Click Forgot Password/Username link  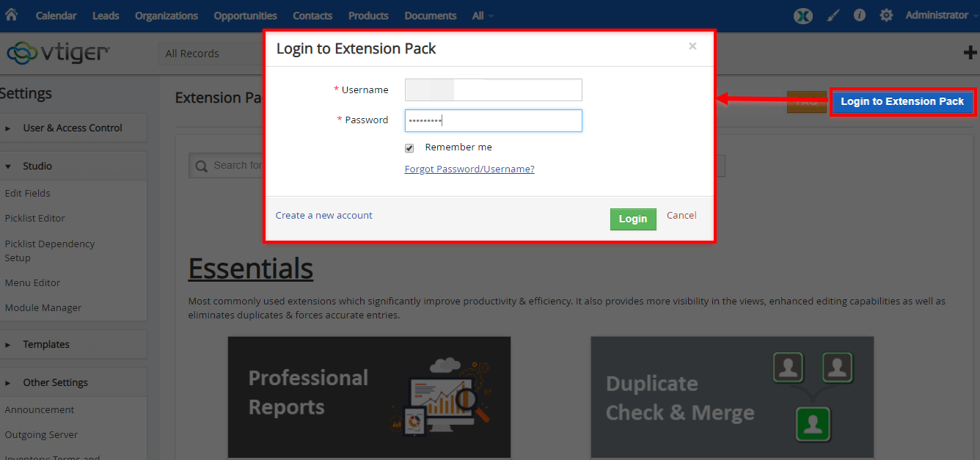click(x=469, y=169)
